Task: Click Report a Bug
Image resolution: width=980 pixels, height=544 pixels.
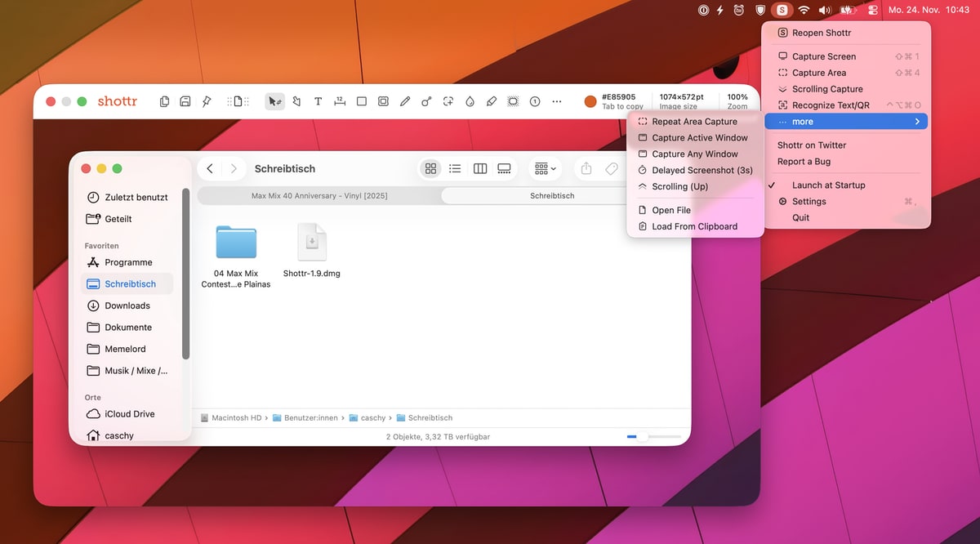Action: click(804, 162)
